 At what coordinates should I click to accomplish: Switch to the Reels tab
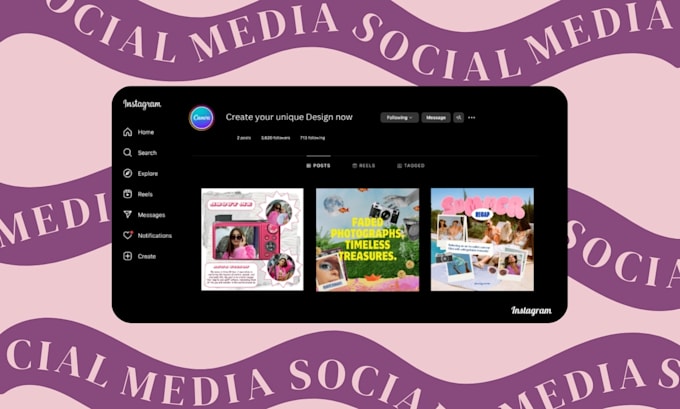[x=364, y=166]
